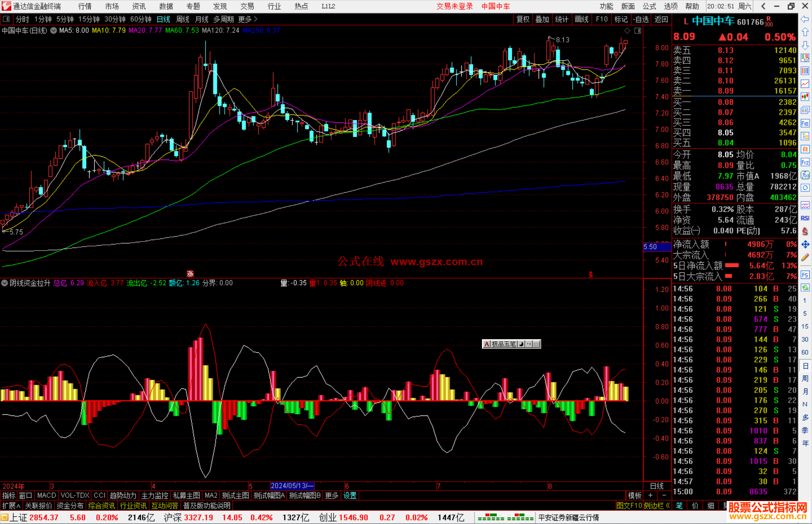Click the 设置 settings link
Image resolution: width=812 pixels, height=524 pixels.
point(350,495)
